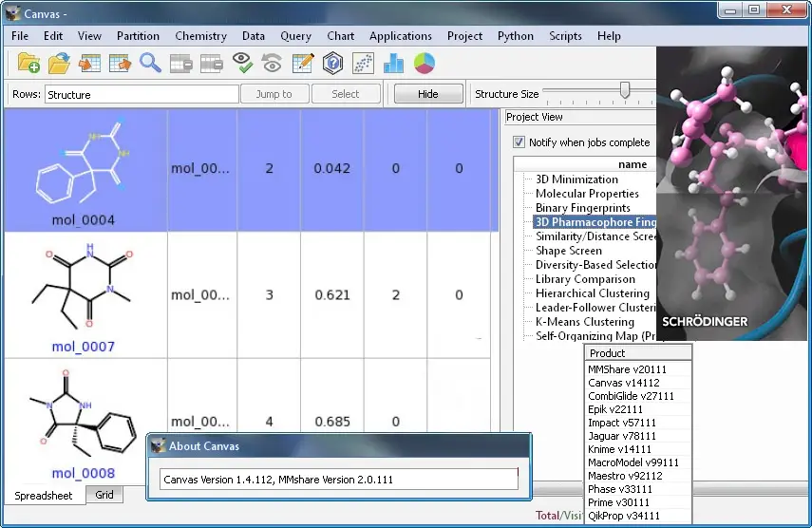This screenshot has width=812, height=528.
Task: Open the Partition menu
Action: (138, 36)
